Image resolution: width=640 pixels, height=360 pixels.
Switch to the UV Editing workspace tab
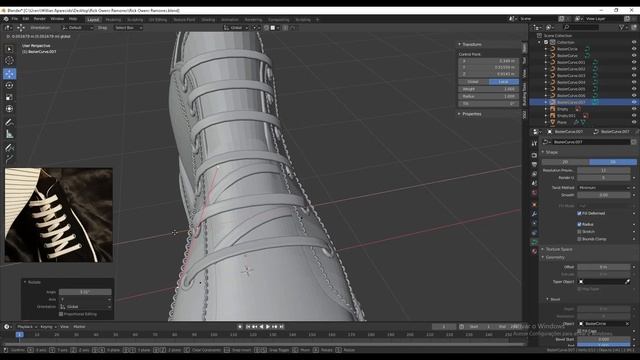tap(158, 20)
